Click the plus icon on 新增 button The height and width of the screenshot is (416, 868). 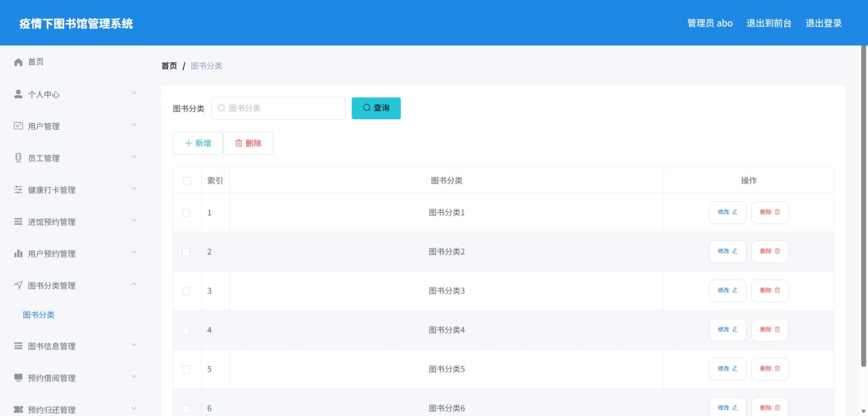coord(188,143)
